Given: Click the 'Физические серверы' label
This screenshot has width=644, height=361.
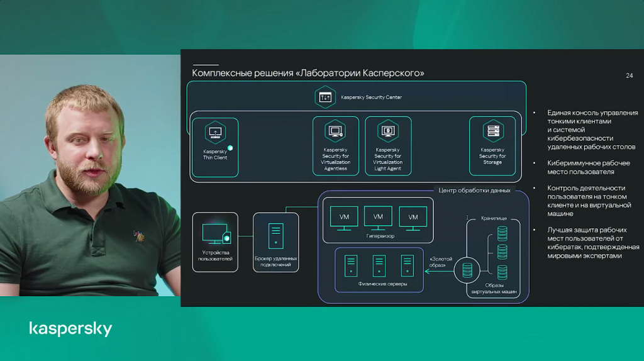Looking at the screenshot, I should click(382, 284).
